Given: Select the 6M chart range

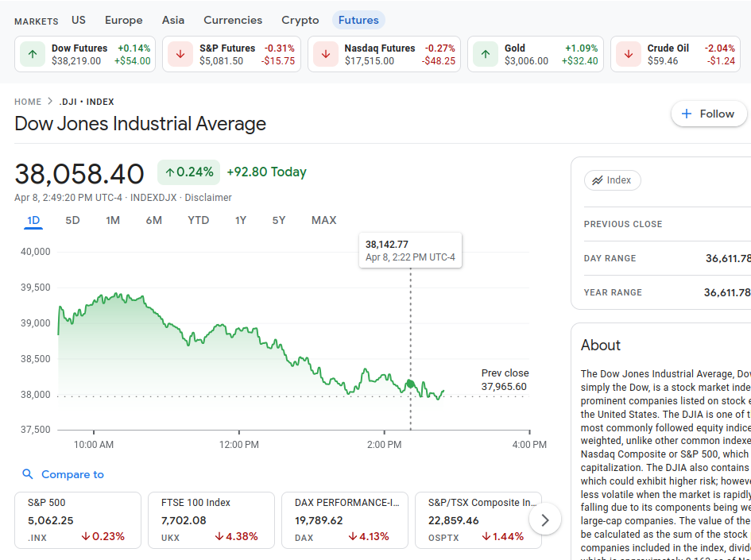Looking at the screenshot, I should point(153,221).
